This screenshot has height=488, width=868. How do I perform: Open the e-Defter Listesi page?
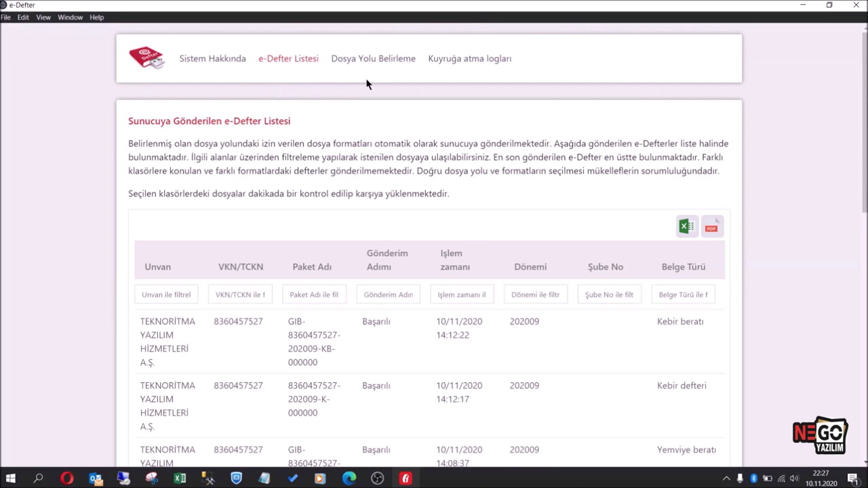pyautogui.click(x=288, y=58)
